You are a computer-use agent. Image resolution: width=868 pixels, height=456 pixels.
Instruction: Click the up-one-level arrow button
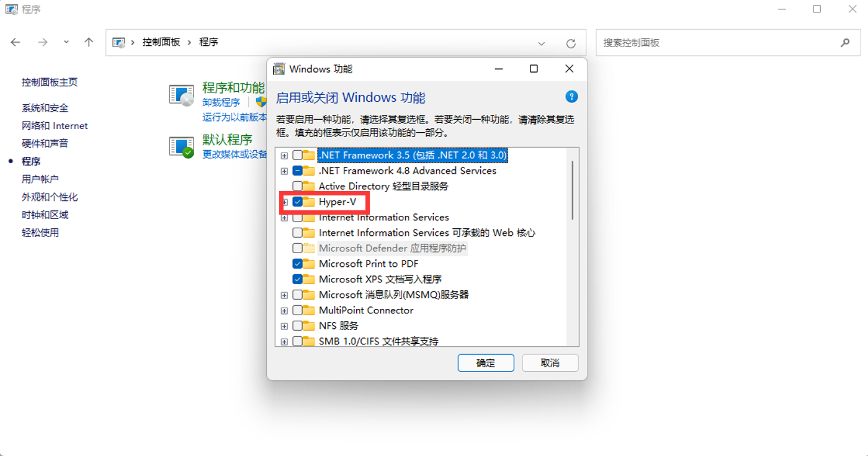(89, 42)
